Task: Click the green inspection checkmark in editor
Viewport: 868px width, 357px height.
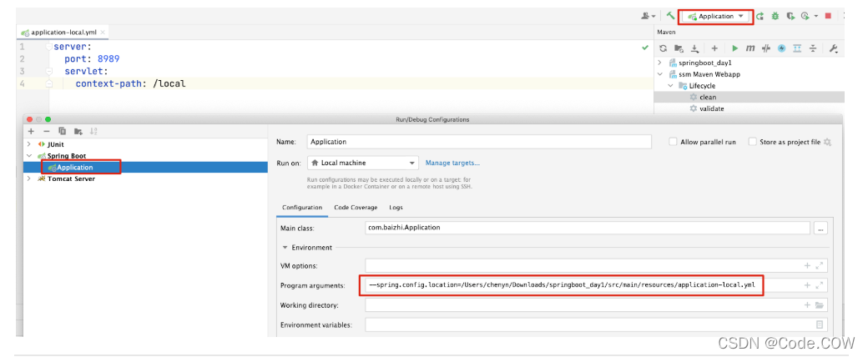Action: pos(645,48)
